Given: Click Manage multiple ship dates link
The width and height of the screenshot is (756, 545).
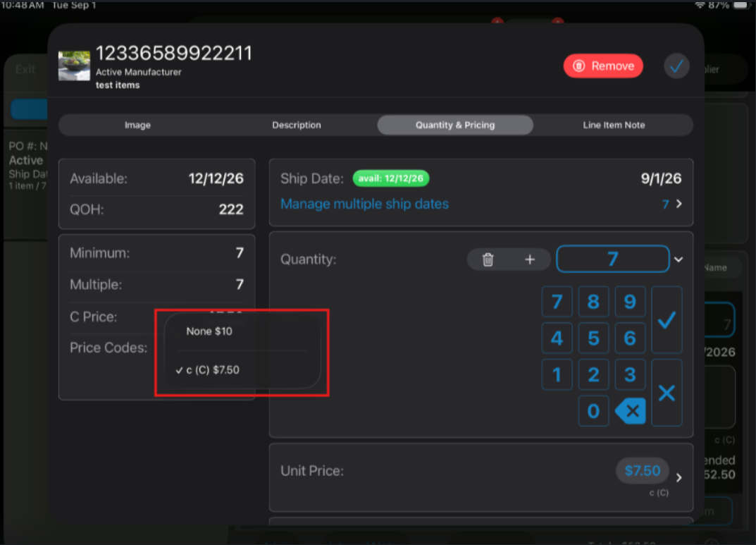Looking at the screenshot, I should [364, 204].
